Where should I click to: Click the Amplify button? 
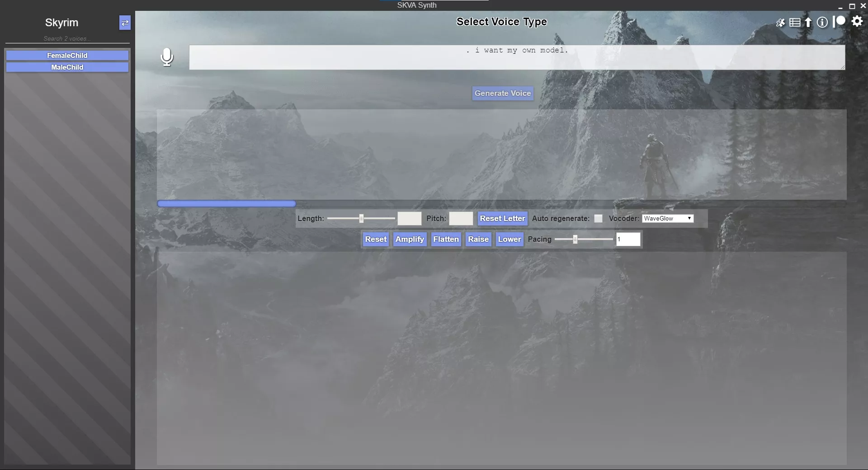[410, 239]
